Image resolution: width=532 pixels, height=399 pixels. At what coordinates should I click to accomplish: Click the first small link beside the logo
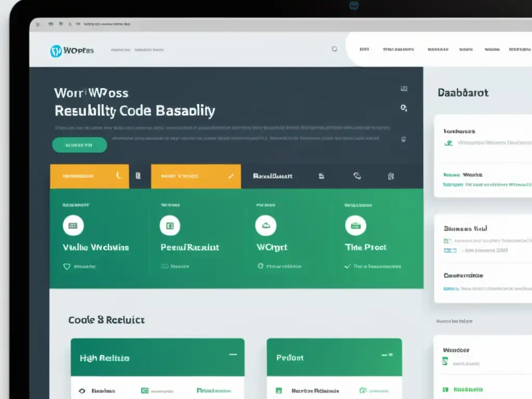tap(121, 50)
